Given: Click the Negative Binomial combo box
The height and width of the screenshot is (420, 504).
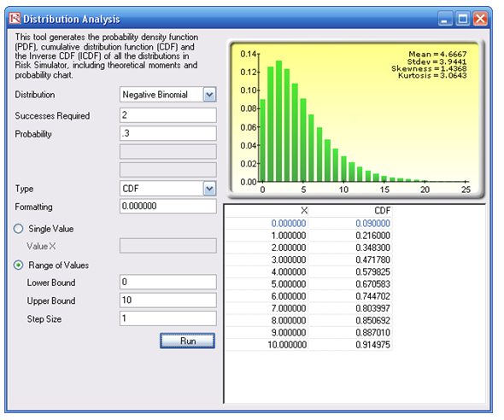Looking at the screenshot, I should (x=167, y=95).
